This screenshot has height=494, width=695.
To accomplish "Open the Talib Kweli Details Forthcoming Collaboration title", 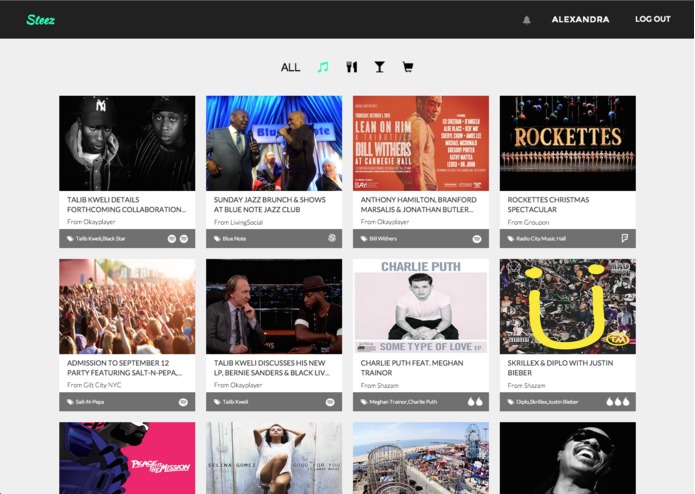I will (x=126, y=205).
